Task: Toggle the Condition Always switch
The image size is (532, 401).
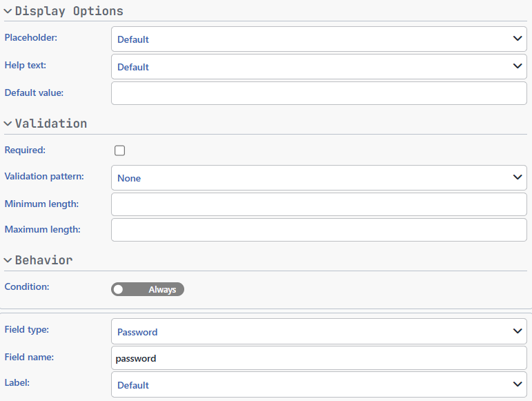Action: [148, 289]
